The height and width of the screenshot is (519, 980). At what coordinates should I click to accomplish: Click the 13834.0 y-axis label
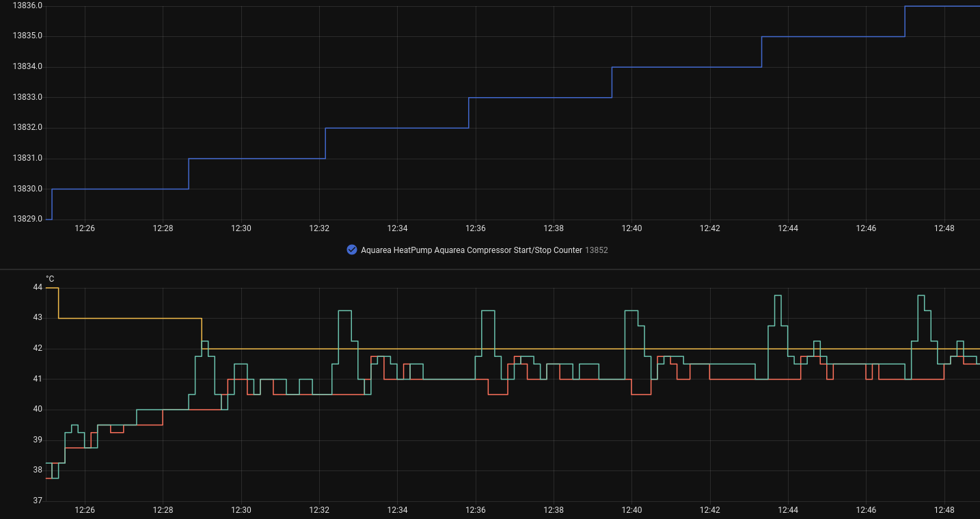pyautogui.click(x=27, y=67)
